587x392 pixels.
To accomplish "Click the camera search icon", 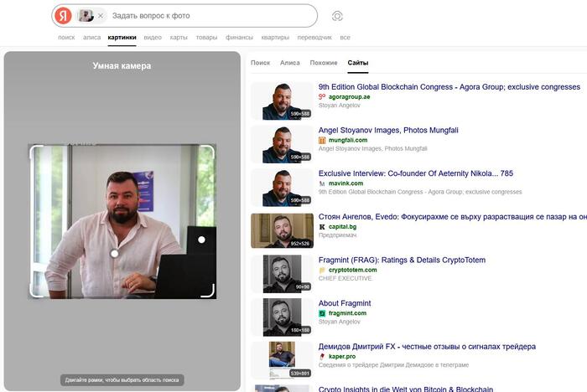I will [337, 16].
